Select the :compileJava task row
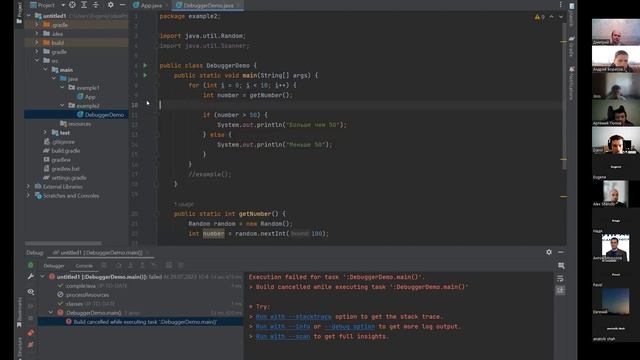The height and width of the screenshot is (360, 640). (x=140, y=286)
